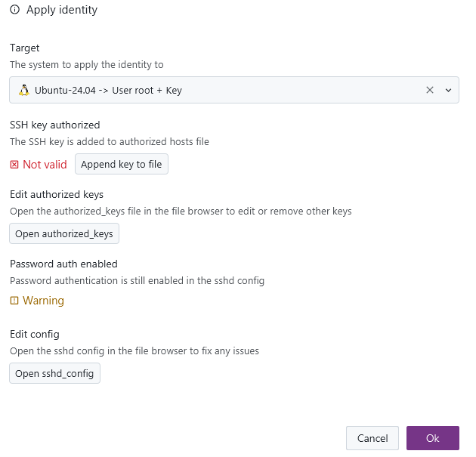This screenshot has width=476, height=457.
Task: Click the yellow Warning status icon
Action: coord(14,301)
